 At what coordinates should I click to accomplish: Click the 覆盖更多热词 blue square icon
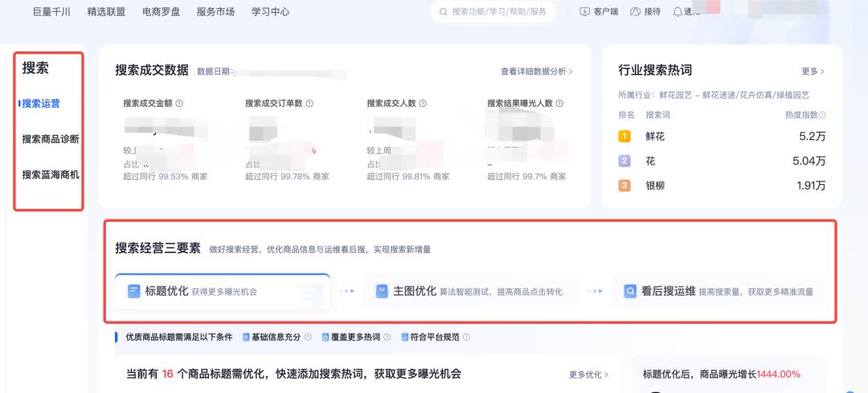(326, 337)
